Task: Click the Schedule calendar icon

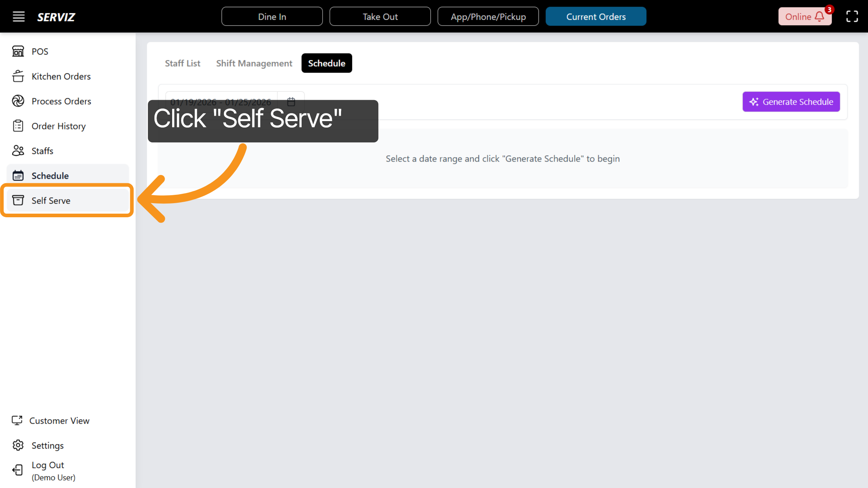Action: tap(18, 175)
